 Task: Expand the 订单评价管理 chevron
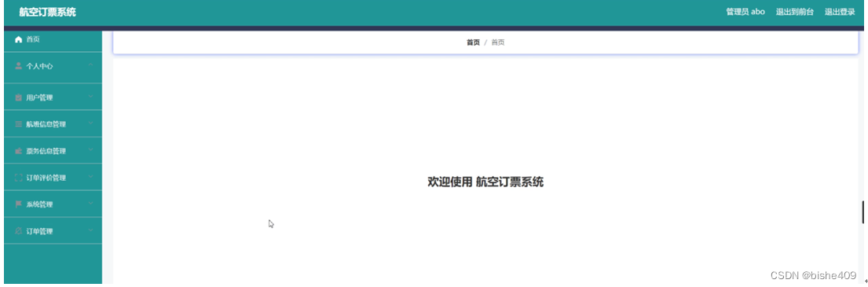tap(91, 177)
